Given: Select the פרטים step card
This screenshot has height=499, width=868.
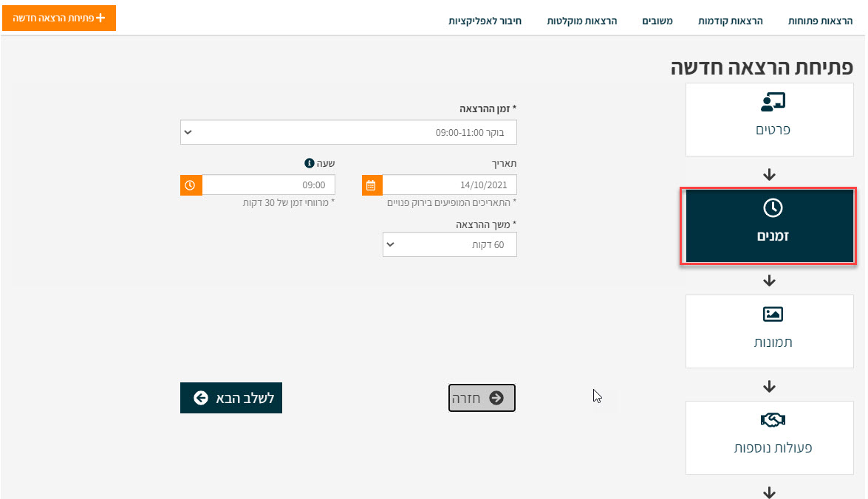Looking at the screenshot, I should point(770,120).
